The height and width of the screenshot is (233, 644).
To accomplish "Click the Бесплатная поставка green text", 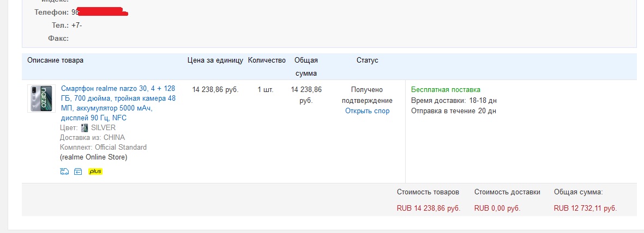I will pos(446,90).
